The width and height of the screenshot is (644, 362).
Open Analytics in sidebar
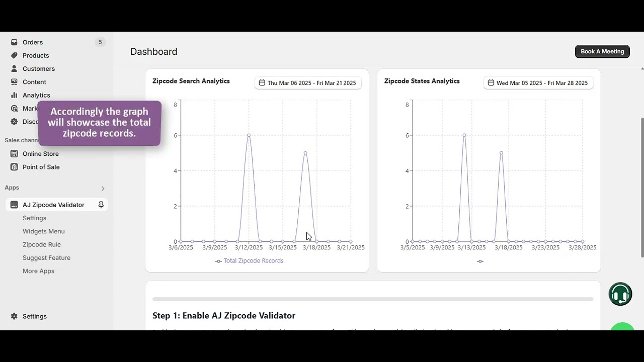click(x=36, y=95)
